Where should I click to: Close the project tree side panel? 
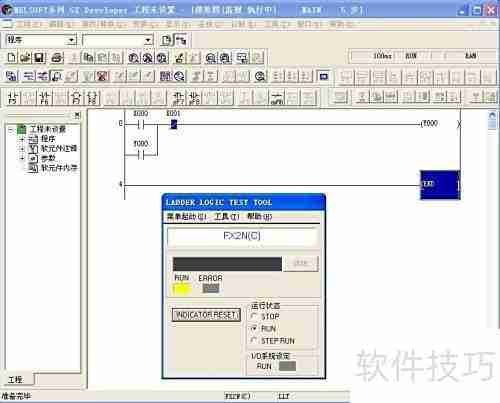coord(77,115)
